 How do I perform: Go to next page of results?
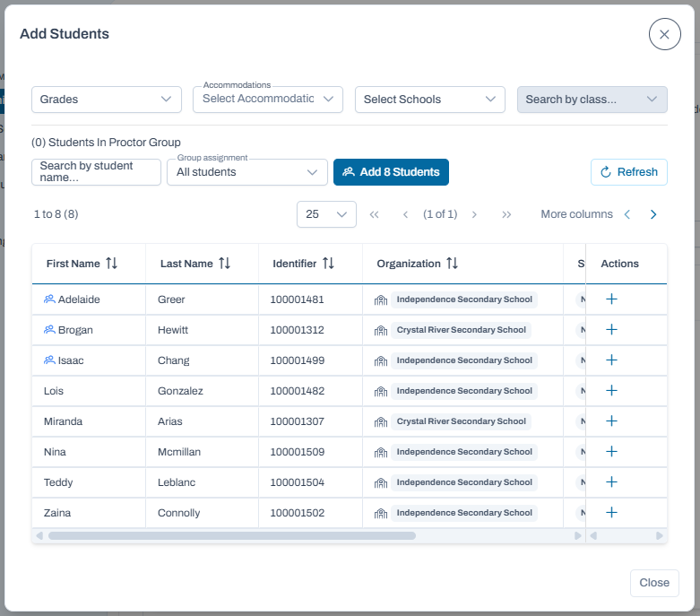tap(474, 215)
